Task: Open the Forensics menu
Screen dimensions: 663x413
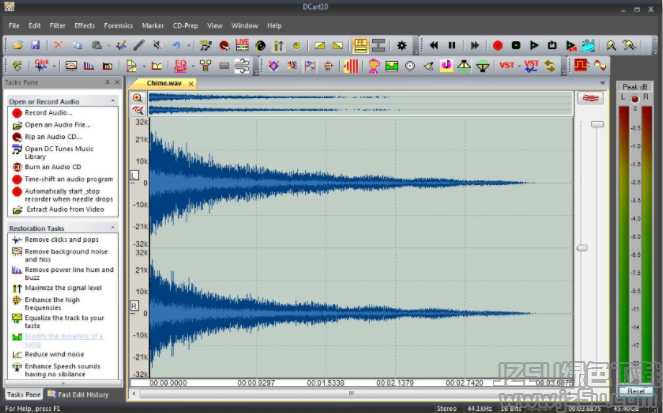Action: click(x=118, y=26)
